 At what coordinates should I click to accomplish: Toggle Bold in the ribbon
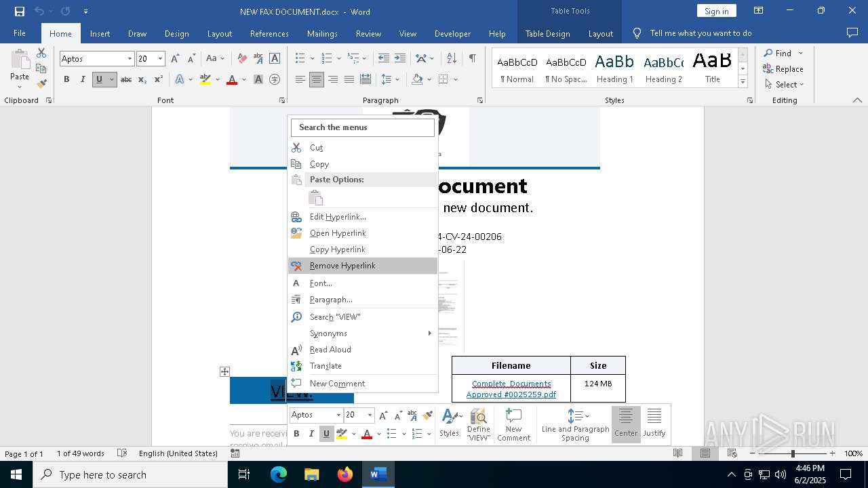[66, 79]
